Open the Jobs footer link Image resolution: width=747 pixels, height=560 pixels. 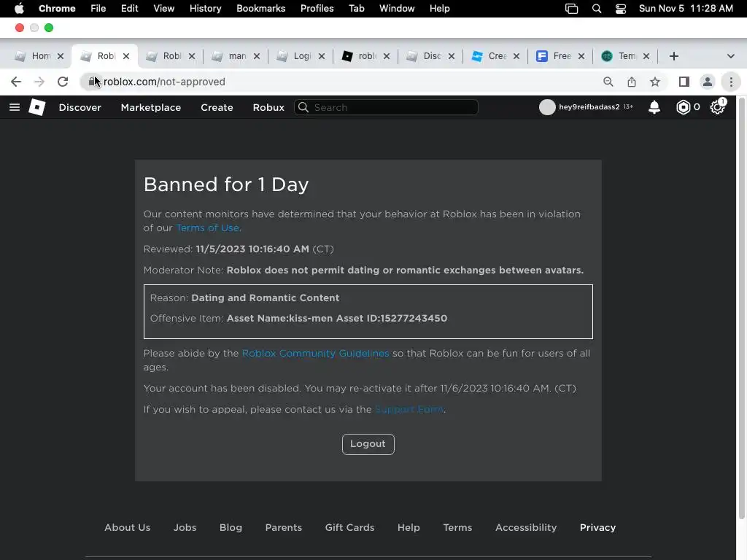pos(185,528)
